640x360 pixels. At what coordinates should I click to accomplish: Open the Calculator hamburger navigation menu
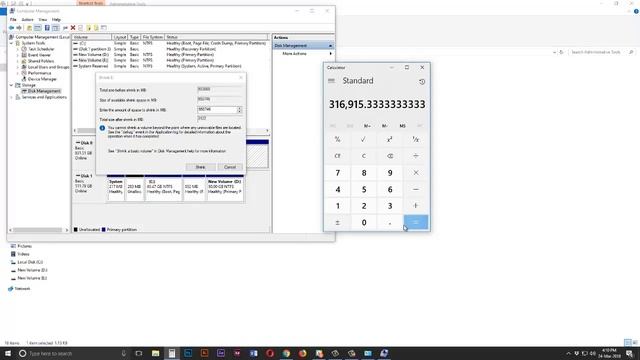331,81
